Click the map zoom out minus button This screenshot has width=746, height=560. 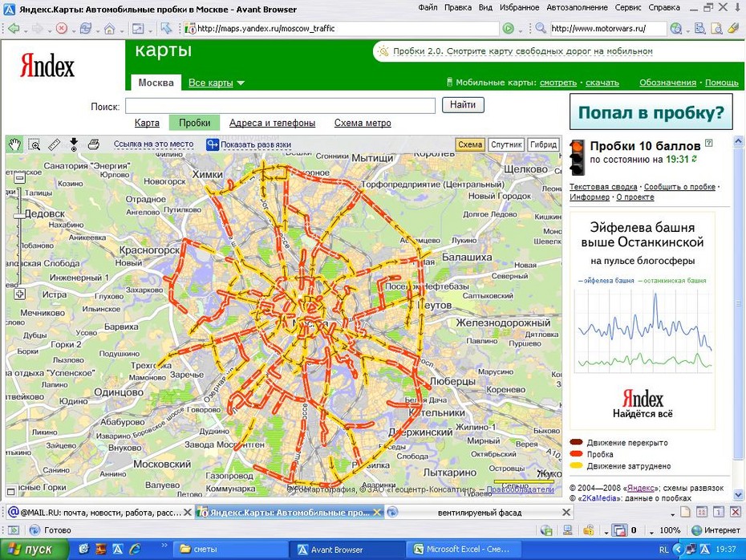click(19, 178)
